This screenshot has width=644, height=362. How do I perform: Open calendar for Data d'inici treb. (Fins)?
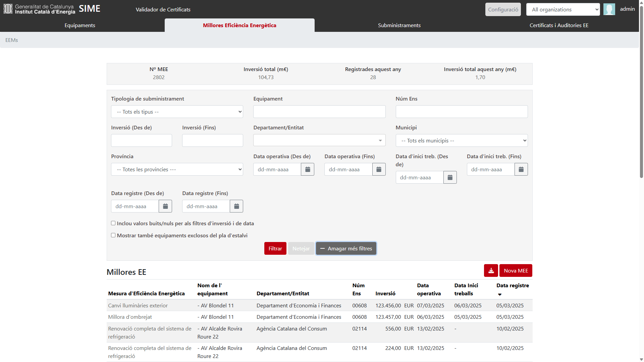[521, 170]
